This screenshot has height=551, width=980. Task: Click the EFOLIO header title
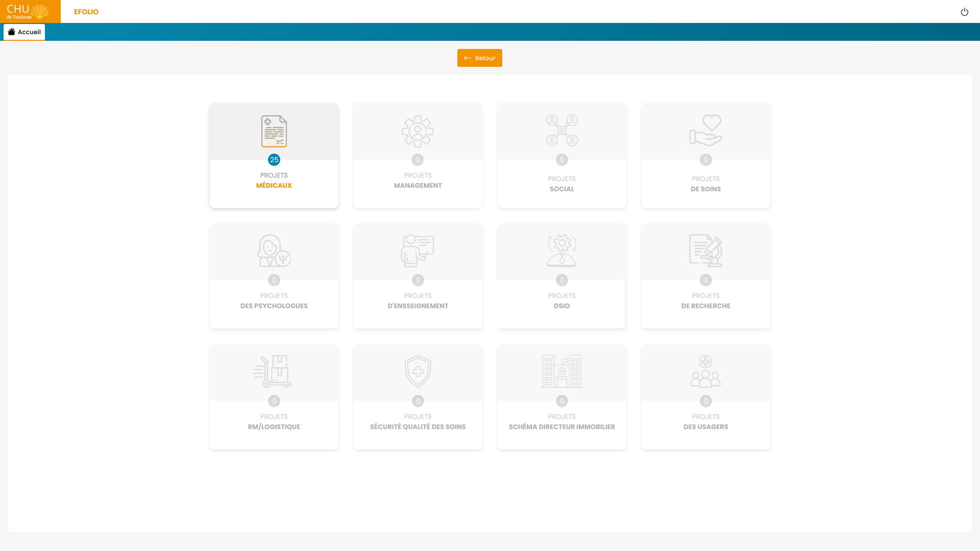[86, 12]
